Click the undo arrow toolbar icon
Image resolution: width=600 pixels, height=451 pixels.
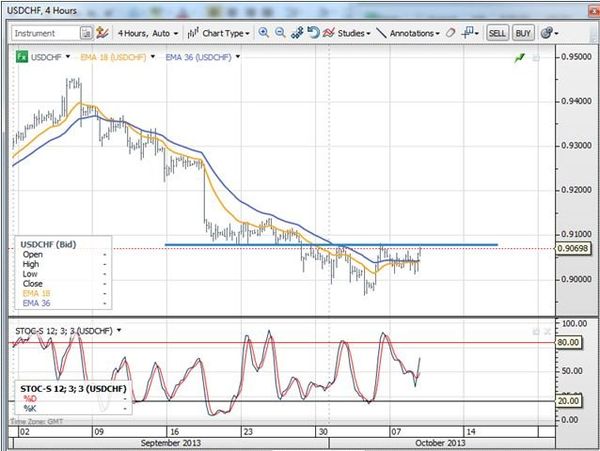coord(313,33)
